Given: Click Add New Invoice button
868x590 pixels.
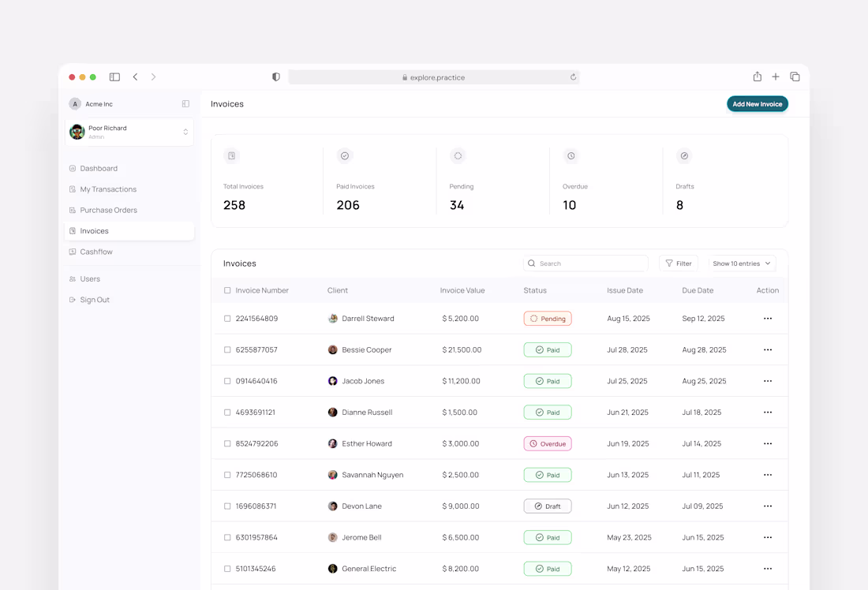Looking at the screenshot, I should coord(758,104).
